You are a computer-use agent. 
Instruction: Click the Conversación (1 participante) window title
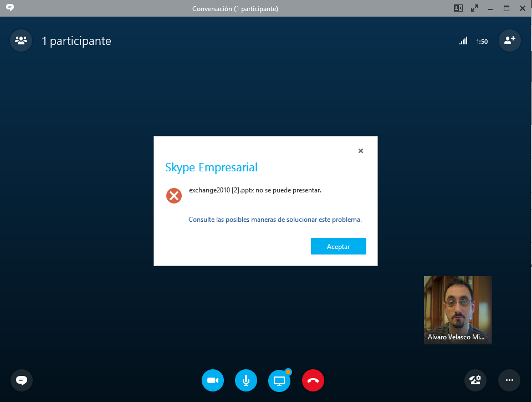(235, 9)
